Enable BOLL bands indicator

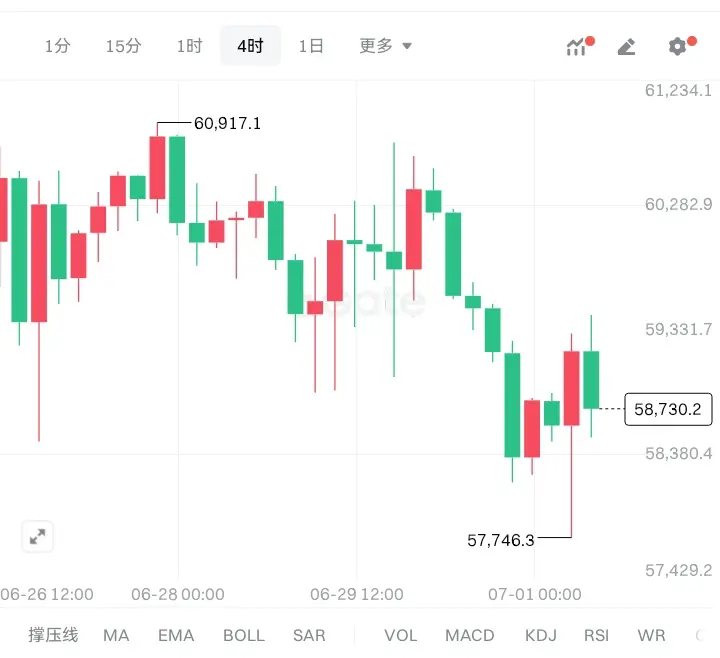pos(244,636)
